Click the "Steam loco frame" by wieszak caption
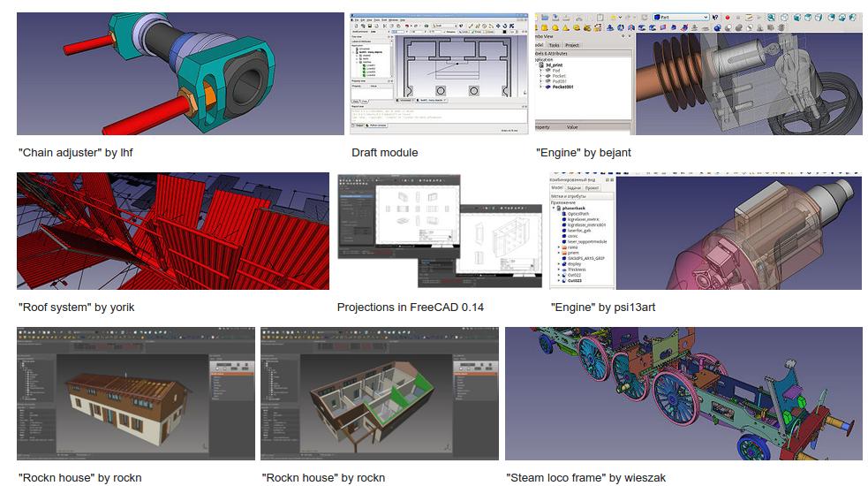868x486 pixels. click(585, 478)
